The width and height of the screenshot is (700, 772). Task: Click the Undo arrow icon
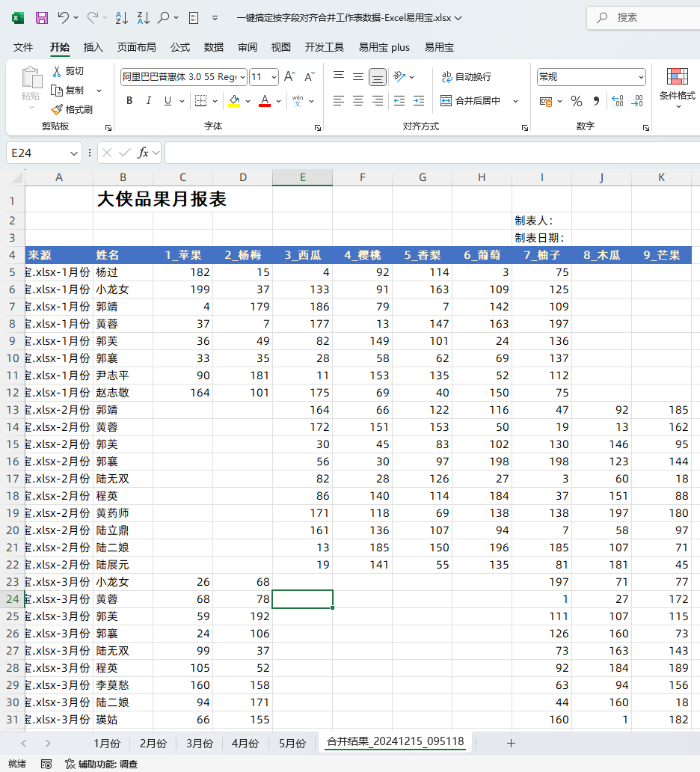(x=64, y=18)
